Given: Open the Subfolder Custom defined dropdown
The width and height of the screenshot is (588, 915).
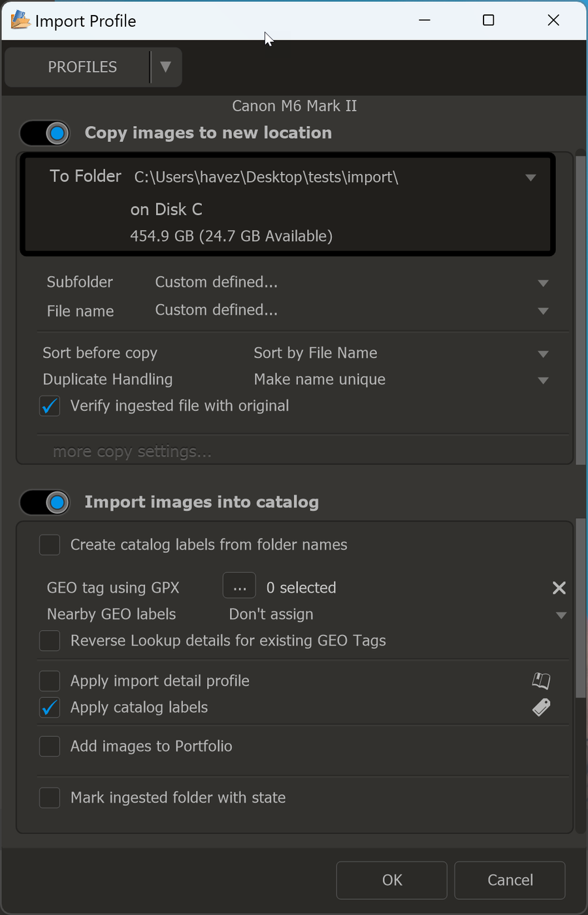Looking at the screenshot, I should [x=543, y=283].
